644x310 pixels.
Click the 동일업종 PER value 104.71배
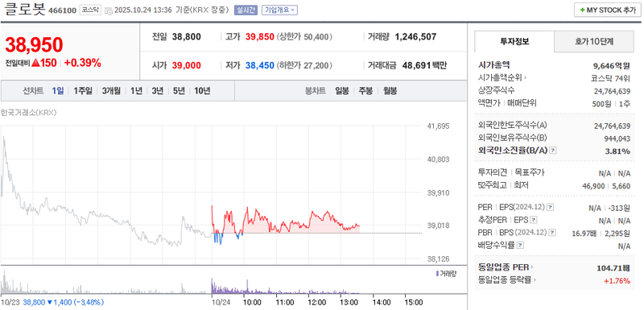(x=613, y=268)
